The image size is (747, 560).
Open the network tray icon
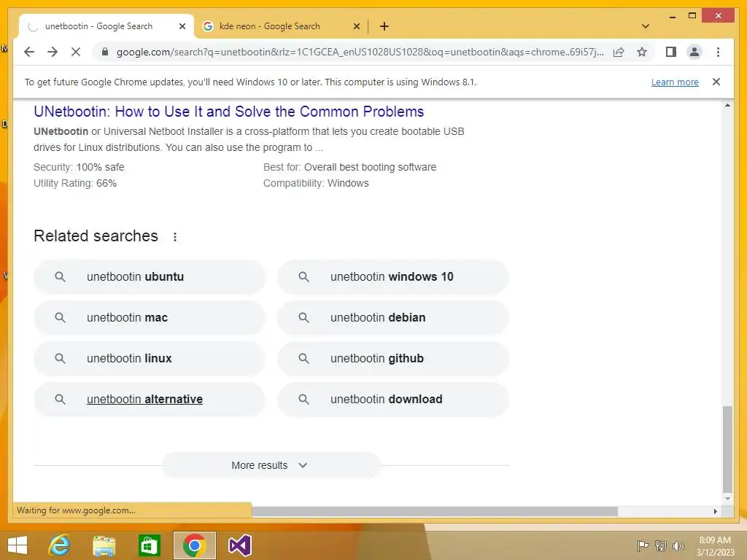(661, 545)
